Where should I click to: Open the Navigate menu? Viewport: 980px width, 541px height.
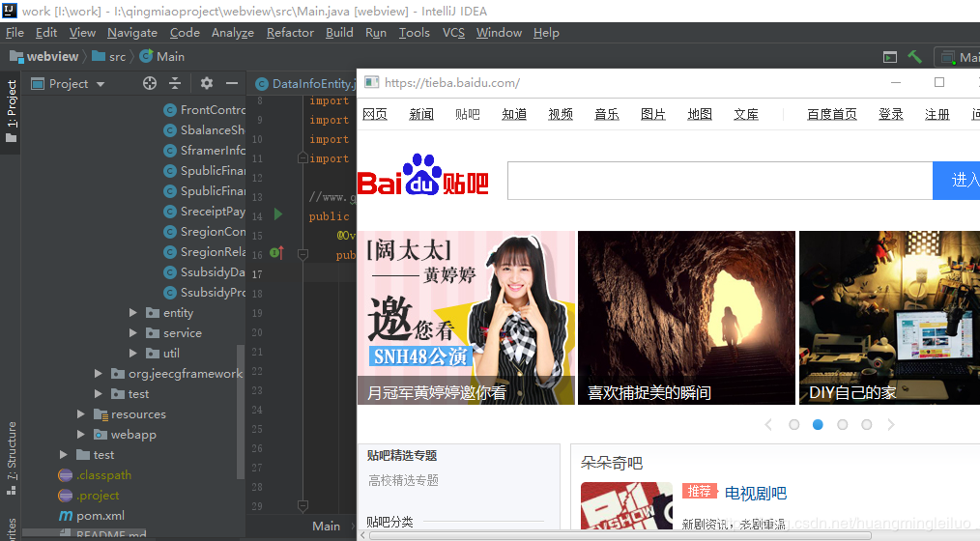coord(131,33)
